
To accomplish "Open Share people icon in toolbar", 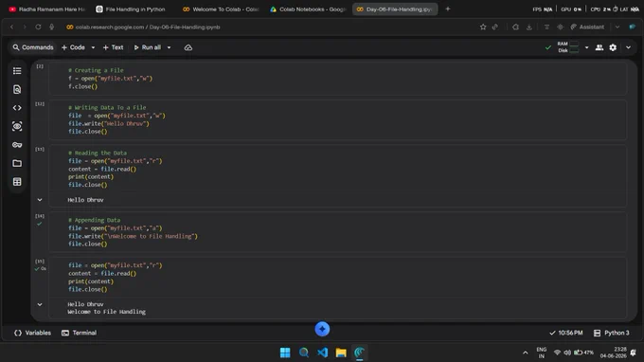I will [x=599, y=47].
